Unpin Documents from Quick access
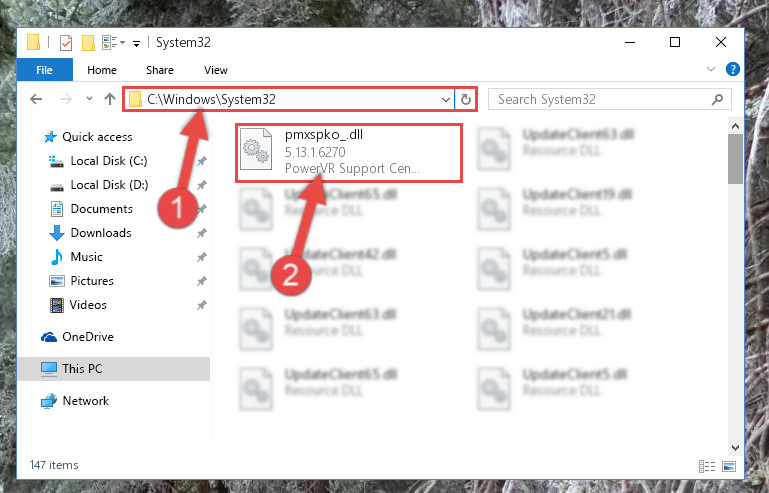The height and width of the screenshot is (493, 769). click(202, 209)
